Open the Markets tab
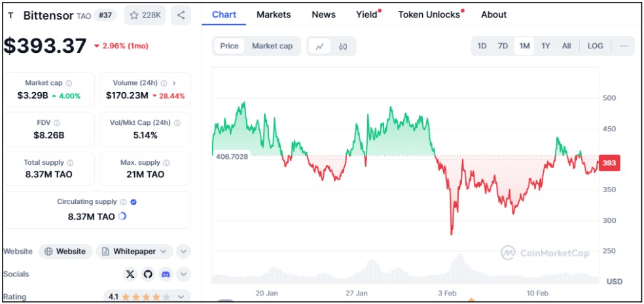Screen dimensions: 644x304 pos(274,14)
